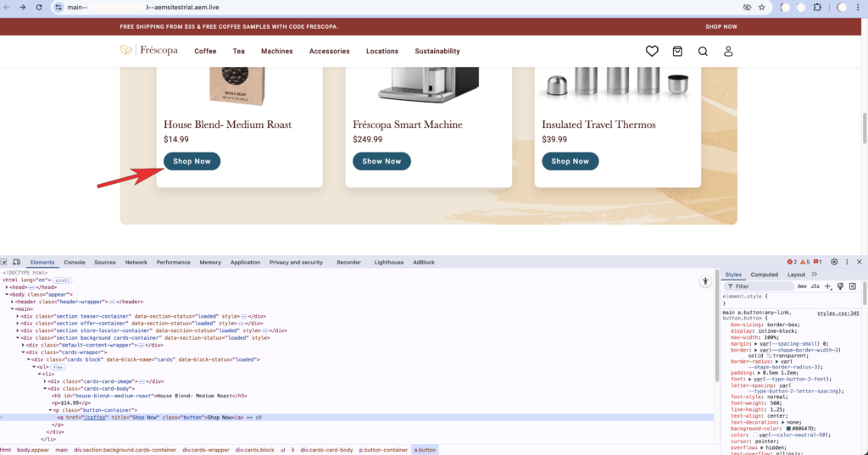Image resolution: width=868 pixels, height=455 pixels.
Task: Click the background-color swatch #00647D
Action: [x=788, y=428]
